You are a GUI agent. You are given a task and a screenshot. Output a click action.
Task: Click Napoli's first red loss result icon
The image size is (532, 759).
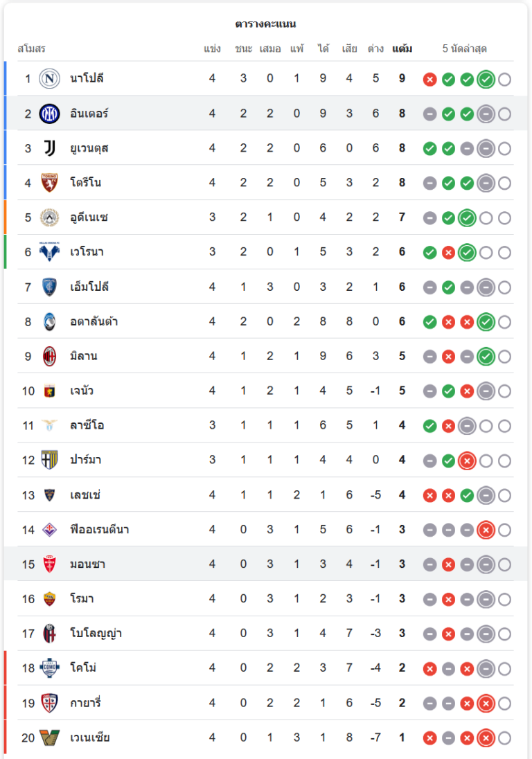[x=429, y=79]
